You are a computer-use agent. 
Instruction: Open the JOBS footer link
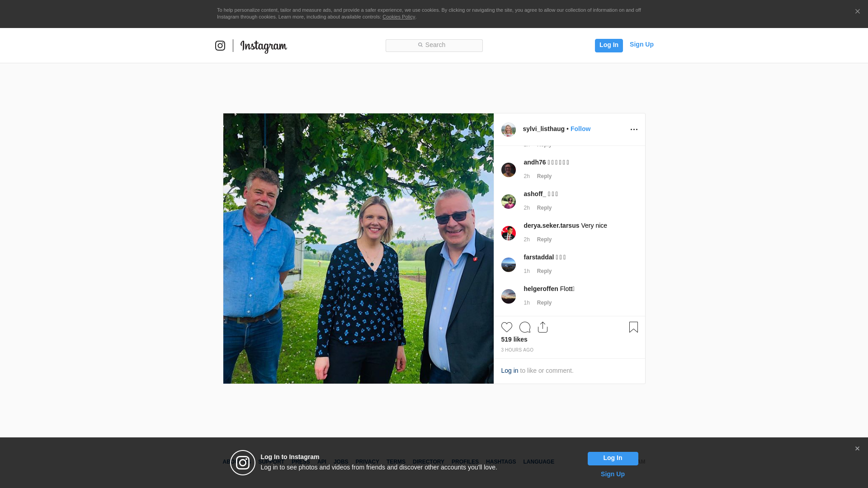coord(341,462)
